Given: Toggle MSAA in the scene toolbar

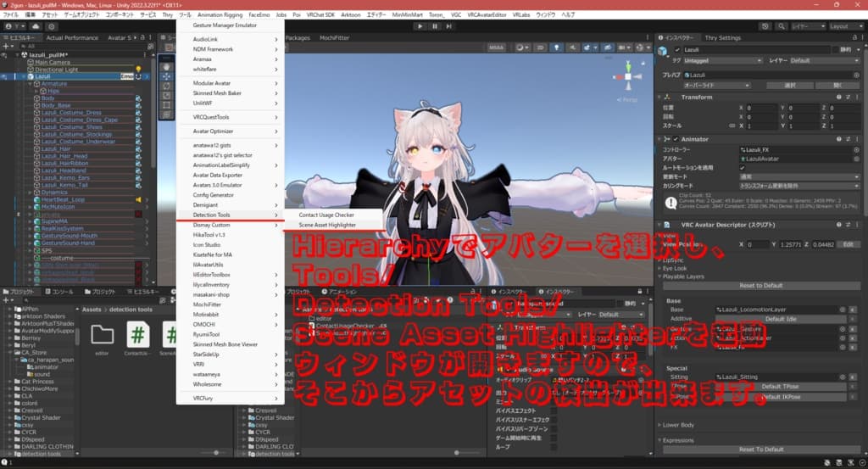Looking at the screenshot, I should pos(496,47).
